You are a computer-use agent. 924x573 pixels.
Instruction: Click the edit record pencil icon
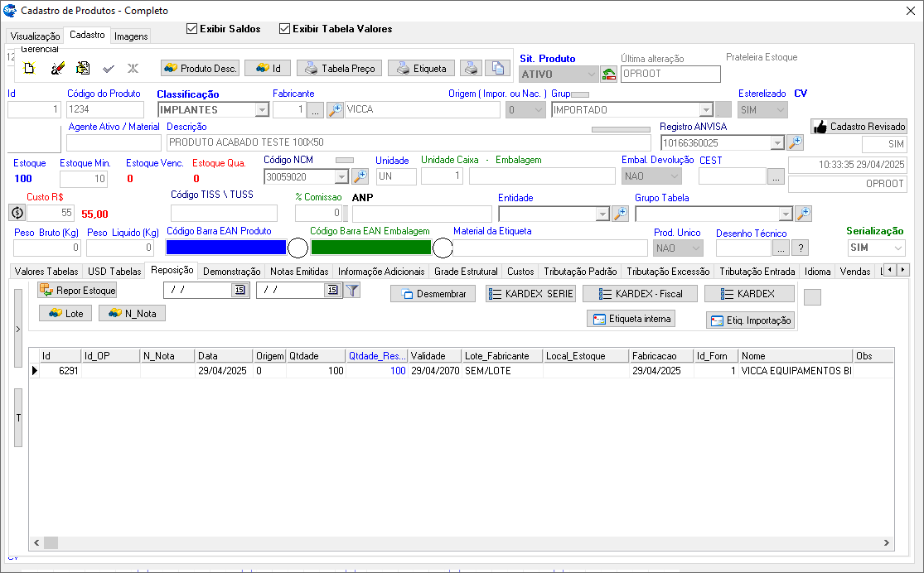coord(57,69)
